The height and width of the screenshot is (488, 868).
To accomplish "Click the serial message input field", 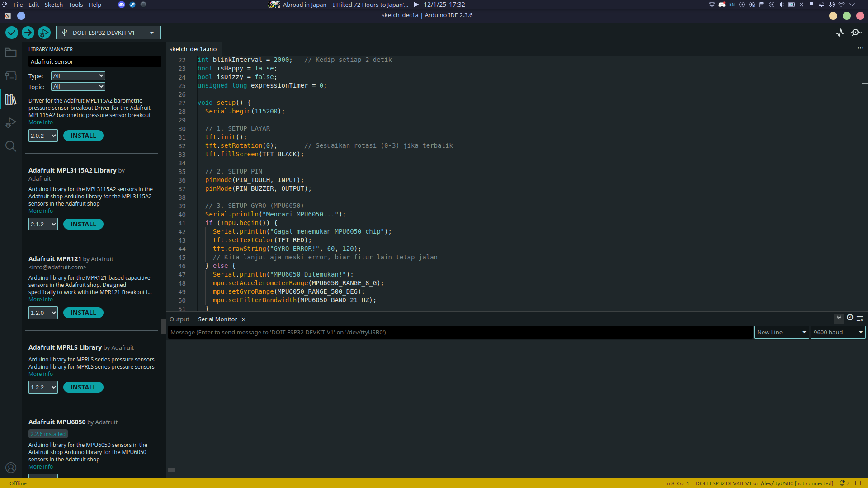I will point(459,332).
